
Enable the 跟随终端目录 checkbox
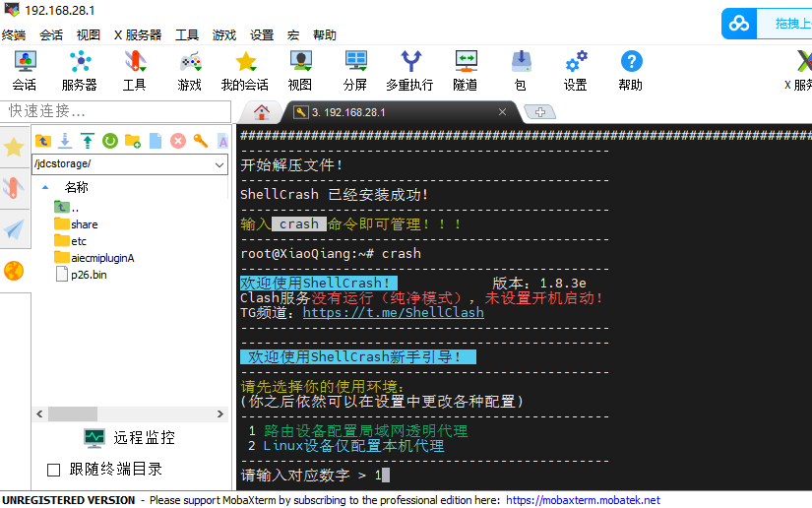coord(54,470)
